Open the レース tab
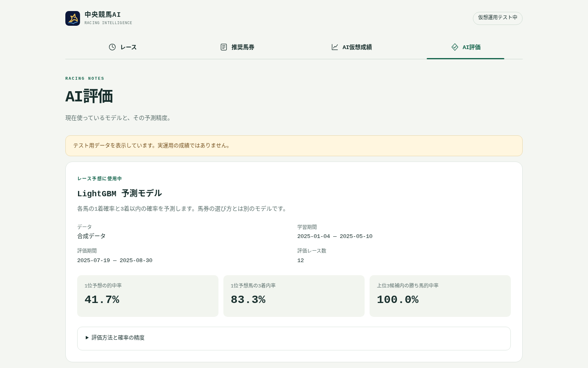The height and width of the screenshot is (368, 588). [122, 47]
